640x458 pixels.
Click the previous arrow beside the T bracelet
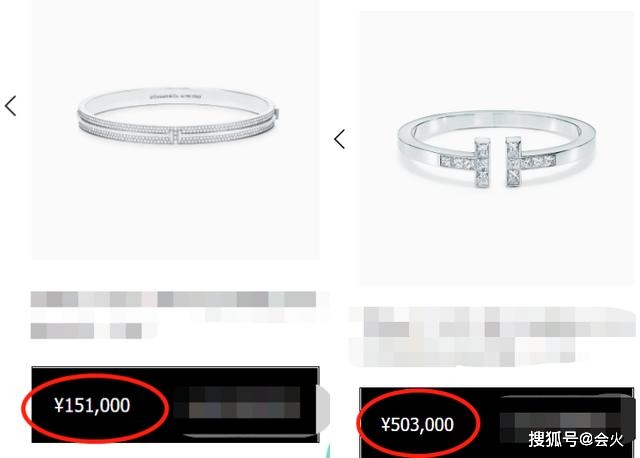coord(340,139)
